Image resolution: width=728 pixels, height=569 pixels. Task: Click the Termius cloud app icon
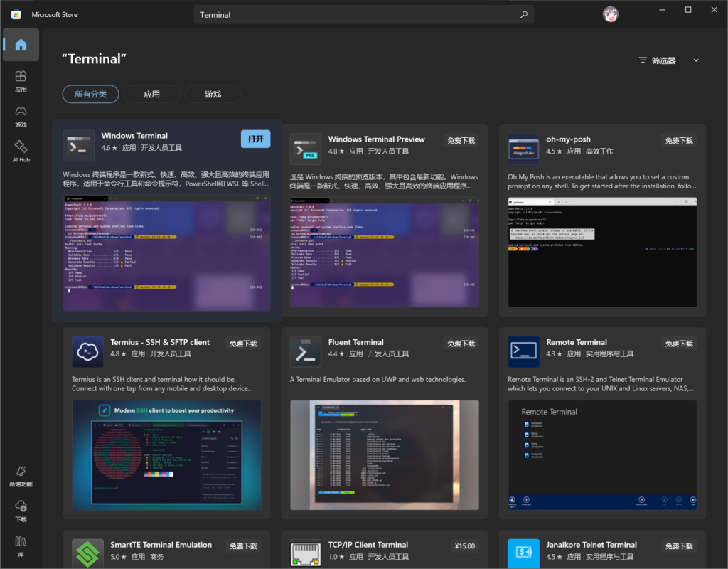(x=87, y=351)
